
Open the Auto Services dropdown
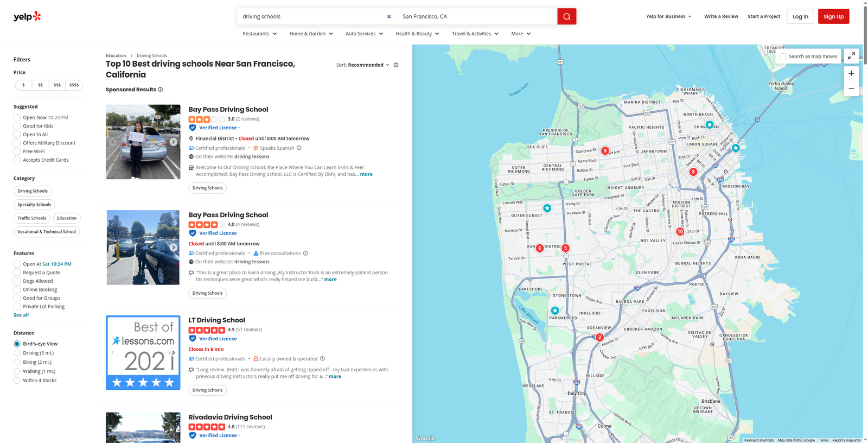click(365, 34)
